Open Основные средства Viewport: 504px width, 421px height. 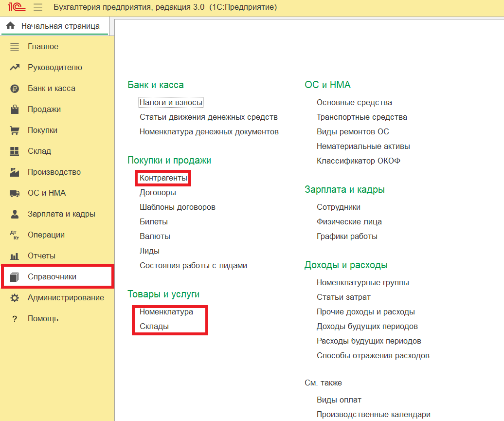354,103
